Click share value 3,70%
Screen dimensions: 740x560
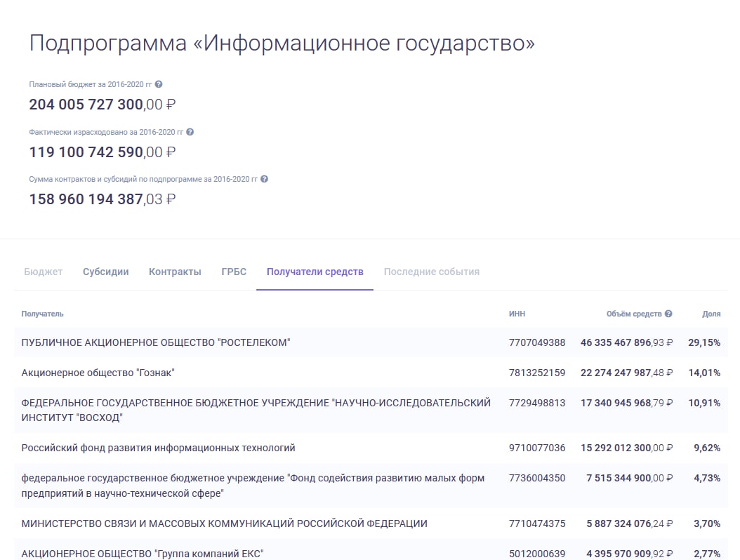coord(707,524)
